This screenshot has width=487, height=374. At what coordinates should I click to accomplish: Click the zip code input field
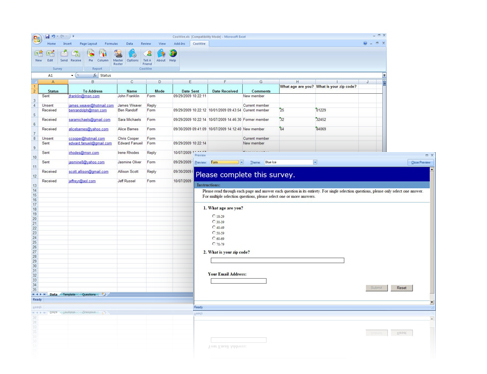click(x=277, y=260)
